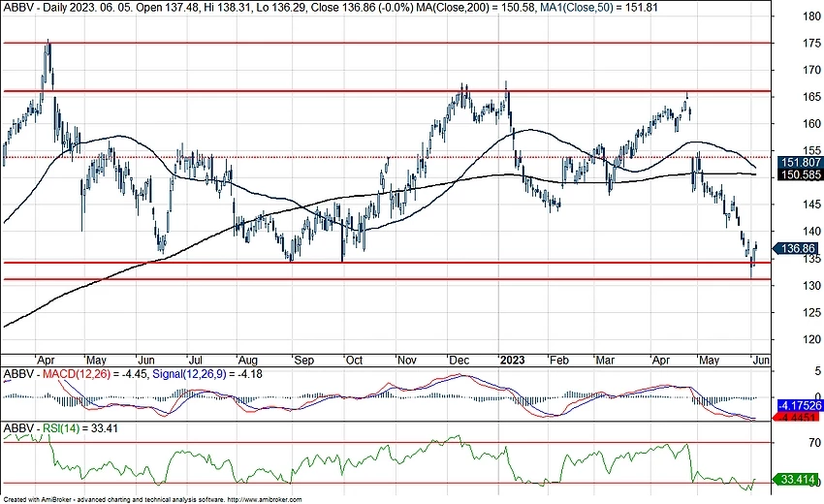Click the Oct date axis label

[354, 361]
